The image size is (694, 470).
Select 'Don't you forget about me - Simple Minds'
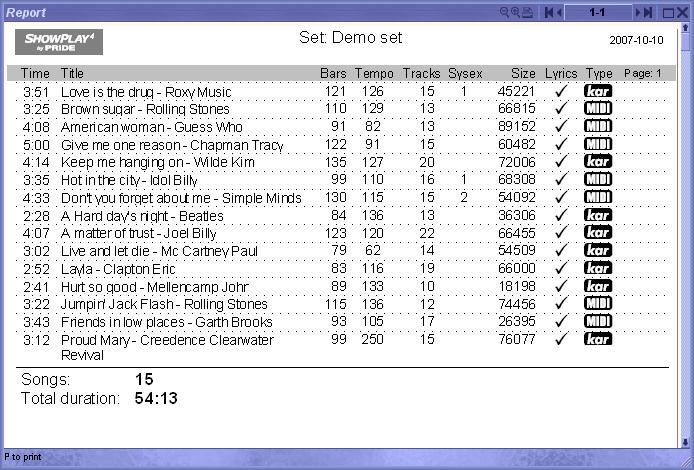pos(181,198)
